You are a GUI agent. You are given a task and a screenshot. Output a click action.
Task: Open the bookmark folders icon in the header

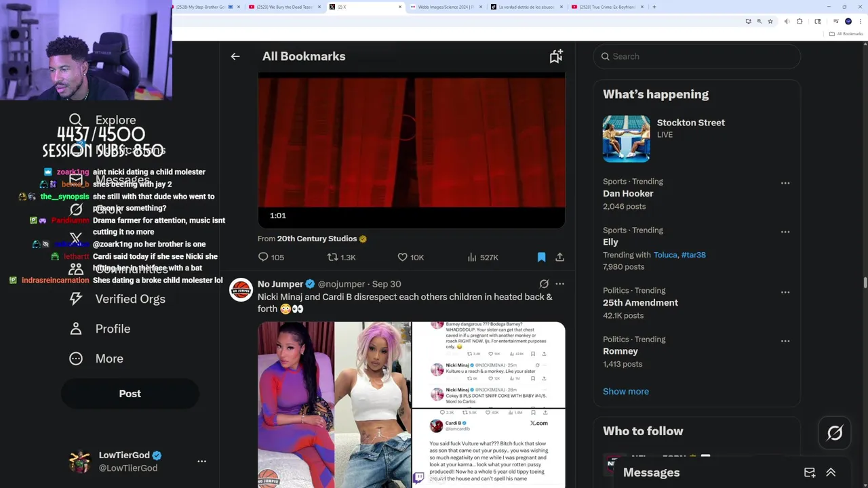click(x=556, y=56)
